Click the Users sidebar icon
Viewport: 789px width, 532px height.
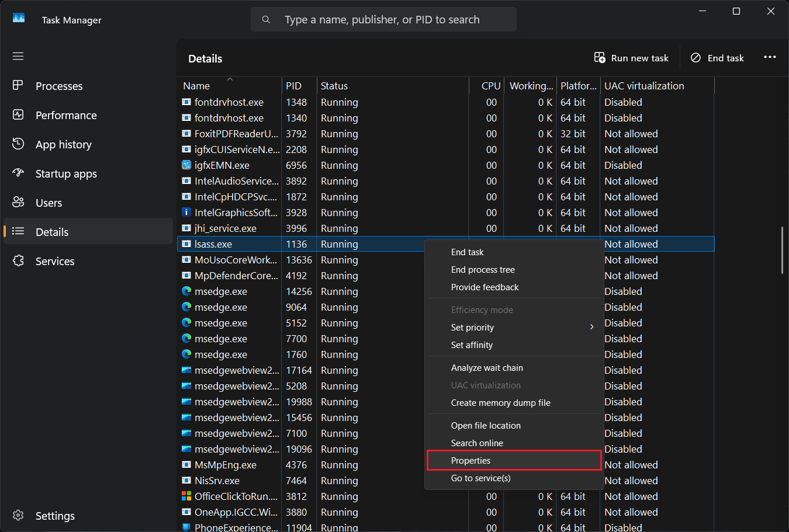18,203
